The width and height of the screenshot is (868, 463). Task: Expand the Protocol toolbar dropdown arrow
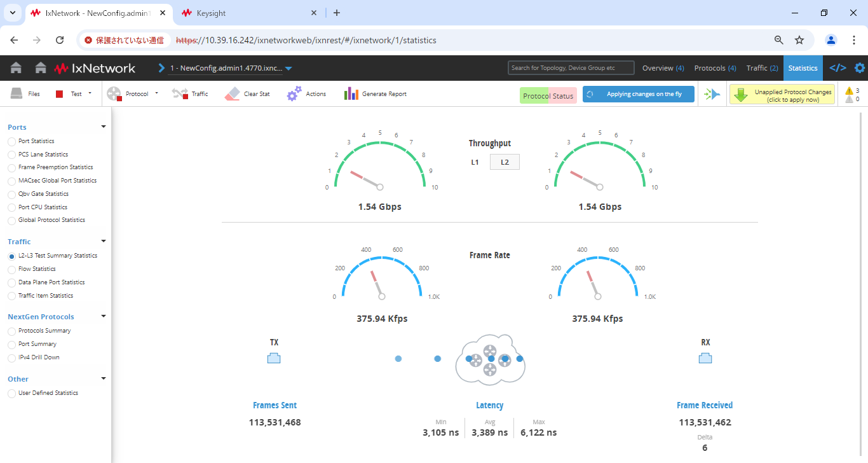156,93
